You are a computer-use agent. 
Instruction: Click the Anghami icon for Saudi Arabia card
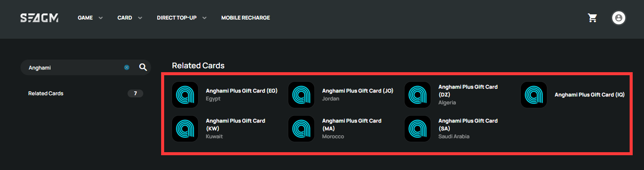click(418, 129)
